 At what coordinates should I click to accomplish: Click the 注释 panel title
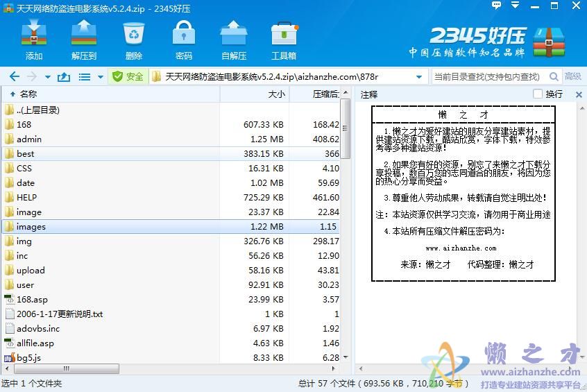369,95
